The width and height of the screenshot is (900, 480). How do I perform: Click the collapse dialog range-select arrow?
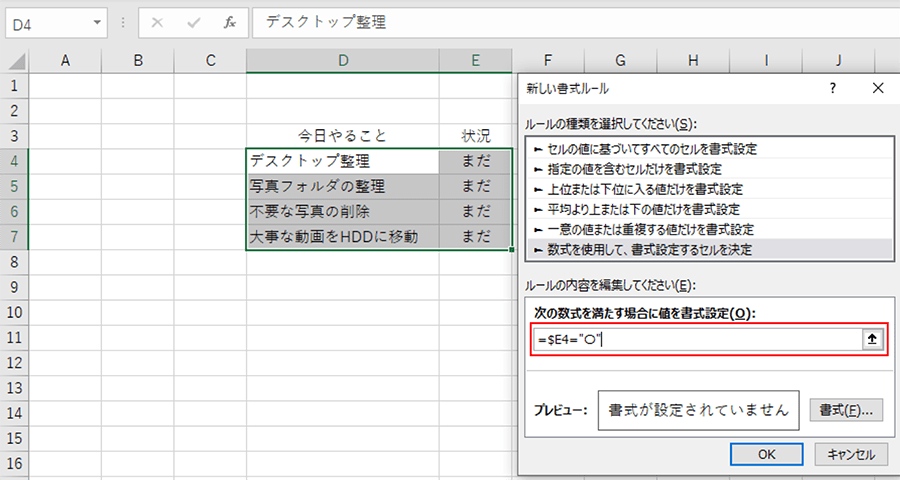[x=872, y=340]
